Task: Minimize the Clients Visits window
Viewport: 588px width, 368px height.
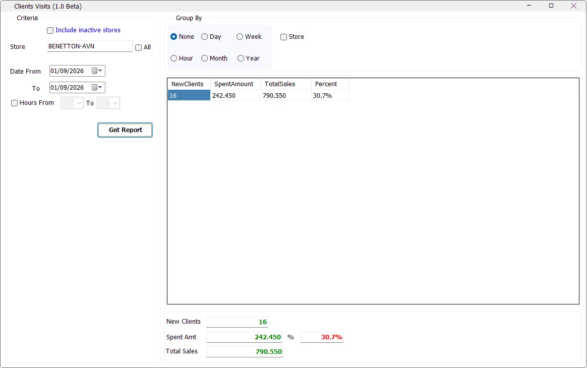Action: click(529, 6)
